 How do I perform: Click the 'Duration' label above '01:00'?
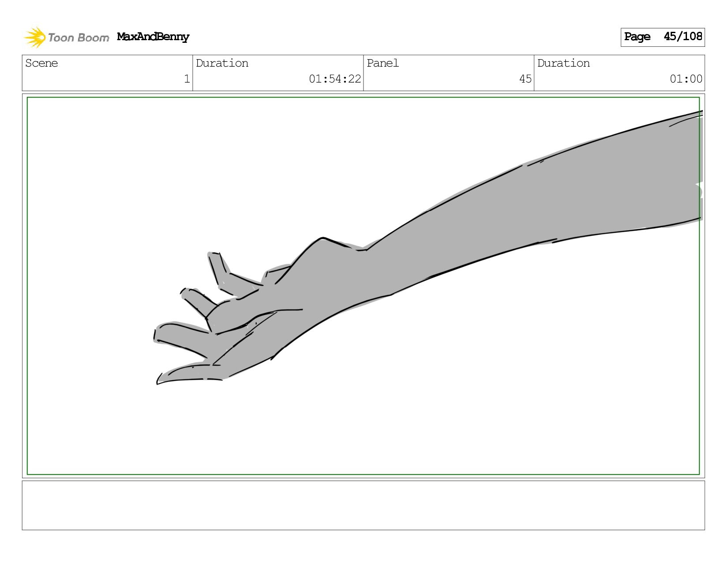pyautogui.click(x=563, y=63)
